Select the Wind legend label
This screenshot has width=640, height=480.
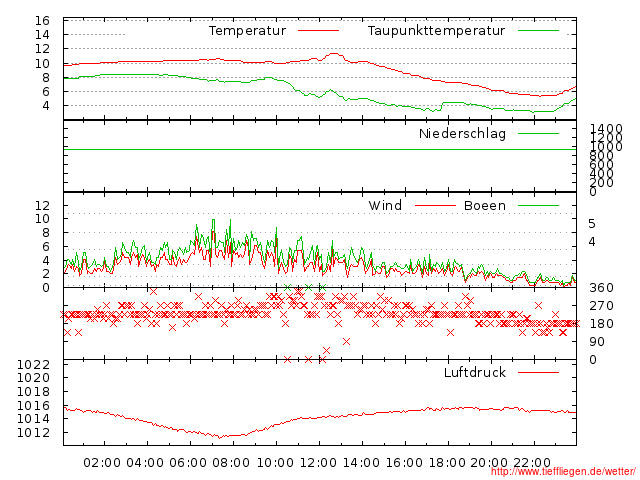coord(385,206)
